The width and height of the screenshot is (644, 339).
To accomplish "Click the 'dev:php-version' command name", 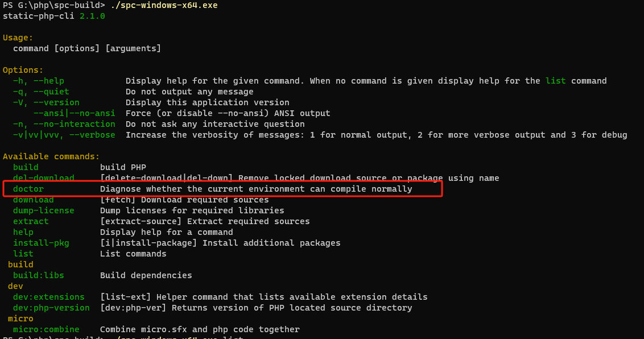I will tap(51, 308).
